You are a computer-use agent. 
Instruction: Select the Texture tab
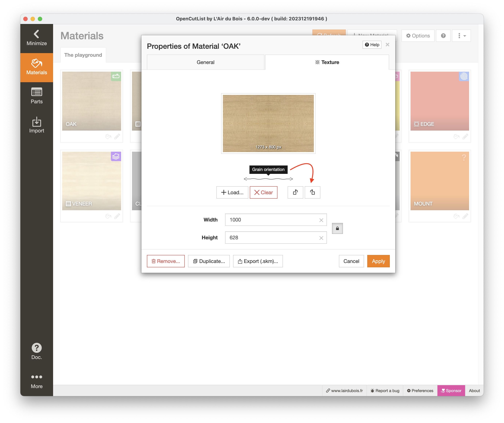click(x=327, y=62)
